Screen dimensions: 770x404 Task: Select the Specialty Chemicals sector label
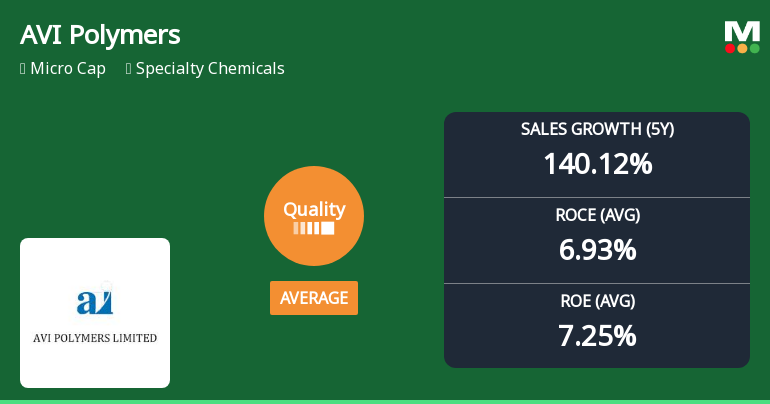pyautogui.click(x=210, y=69)
